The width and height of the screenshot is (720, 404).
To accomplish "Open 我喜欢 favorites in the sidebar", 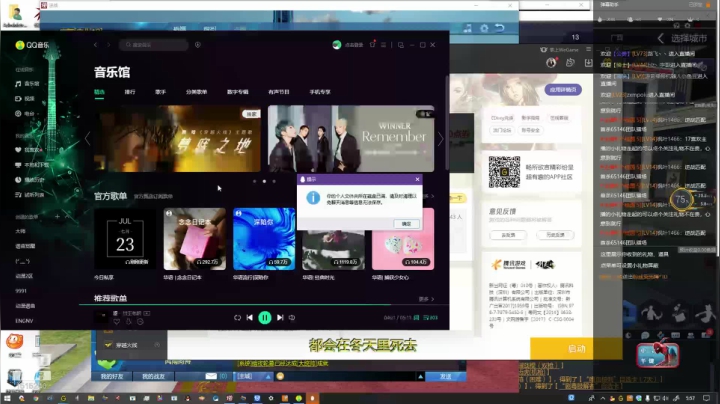I will (29, 150).
